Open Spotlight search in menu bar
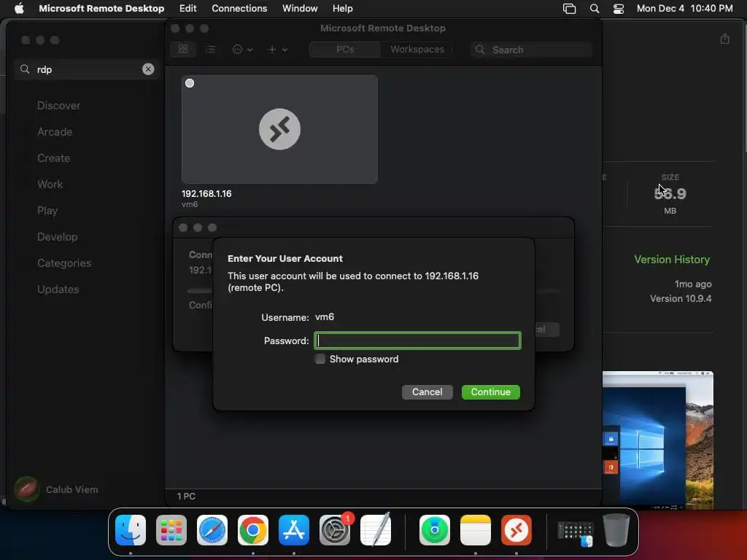Screen dimensions: 747x560 point(594,9)
